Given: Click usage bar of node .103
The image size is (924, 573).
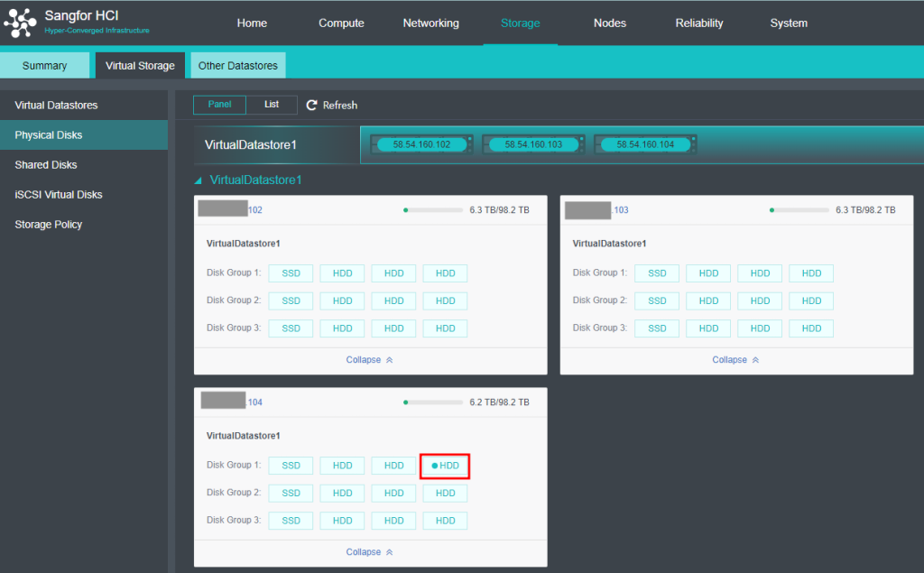Looking at the screenshot, I should pyautogui.click(x=799, y=210).
